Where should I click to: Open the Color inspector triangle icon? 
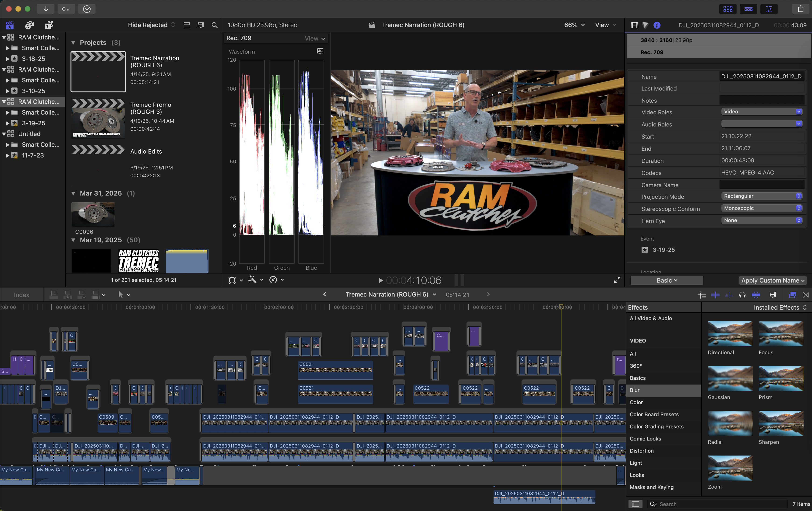645,25
